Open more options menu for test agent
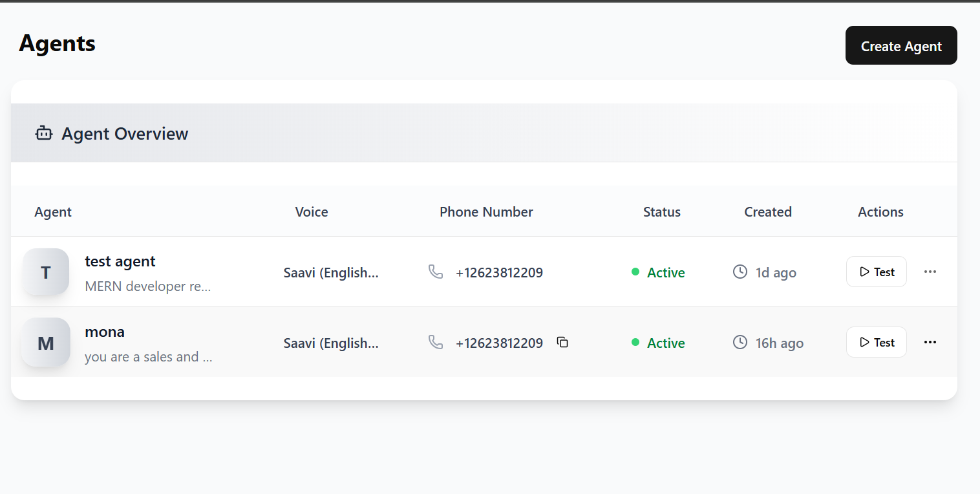The height and width of the screenshot is (494, 980). tap(930, 272)
